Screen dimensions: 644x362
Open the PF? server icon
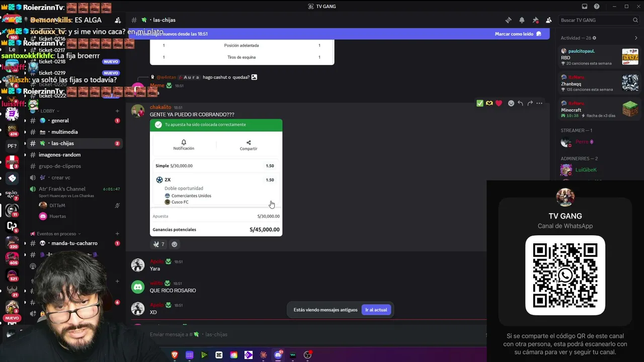click(12, 146)
